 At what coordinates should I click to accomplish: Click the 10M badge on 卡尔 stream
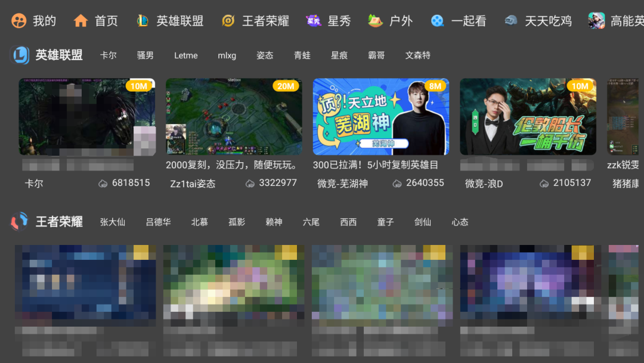point(139,86)
